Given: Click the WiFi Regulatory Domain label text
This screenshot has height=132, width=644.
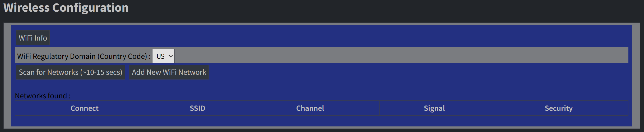Looking at the screenshot, I should pyautogui.click(x=56, y=56).
